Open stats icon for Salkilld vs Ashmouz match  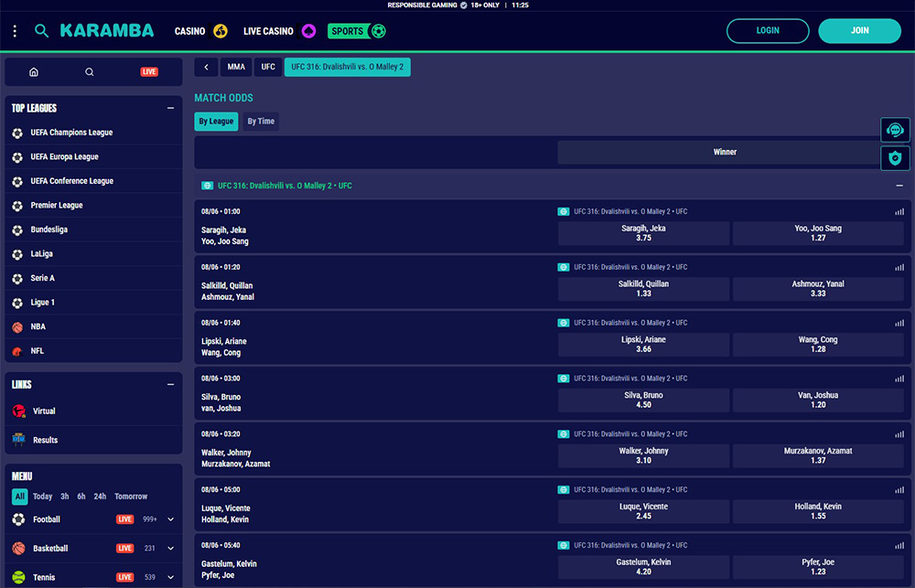point(899,267)
